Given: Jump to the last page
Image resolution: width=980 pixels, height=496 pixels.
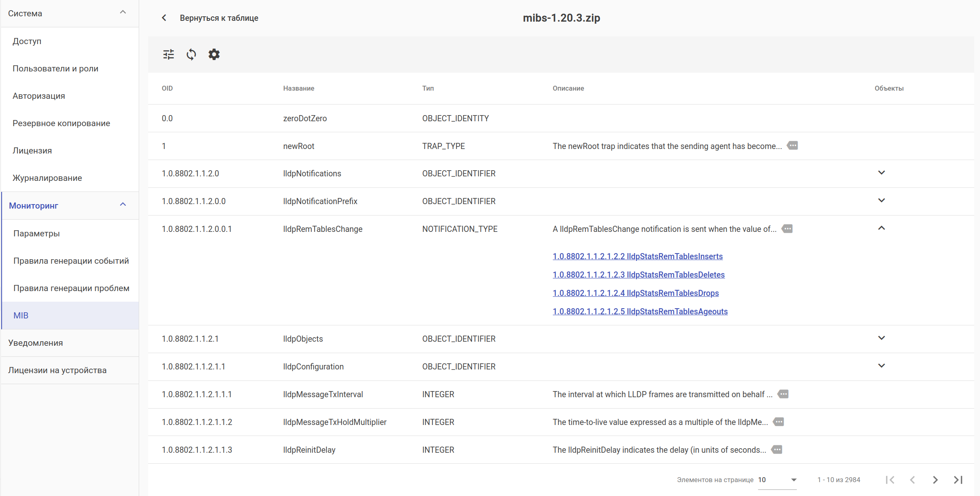Looking at the screenshot, I should point(958,480).
